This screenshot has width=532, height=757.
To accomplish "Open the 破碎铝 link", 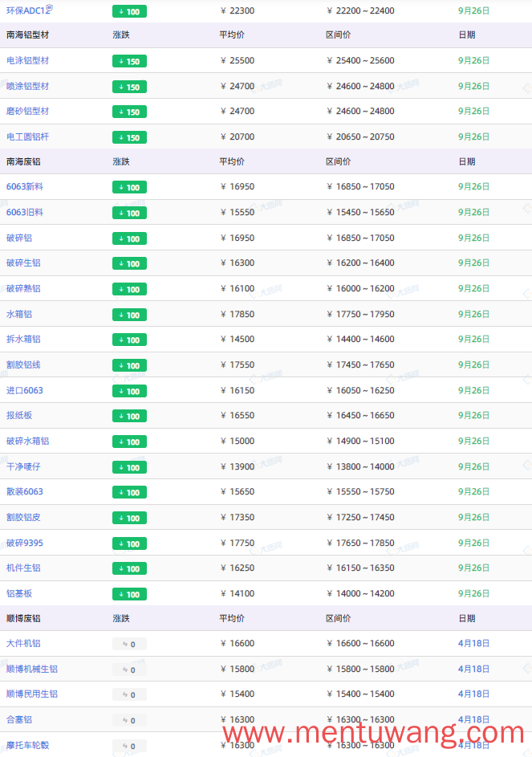I will 18,238.
